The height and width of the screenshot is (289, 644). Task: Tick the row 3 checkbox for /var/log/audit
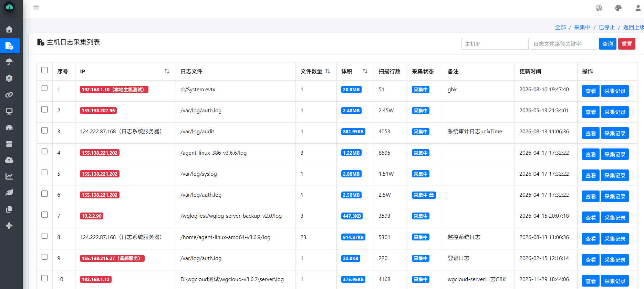pyautogui.click(x=44, y=130)
